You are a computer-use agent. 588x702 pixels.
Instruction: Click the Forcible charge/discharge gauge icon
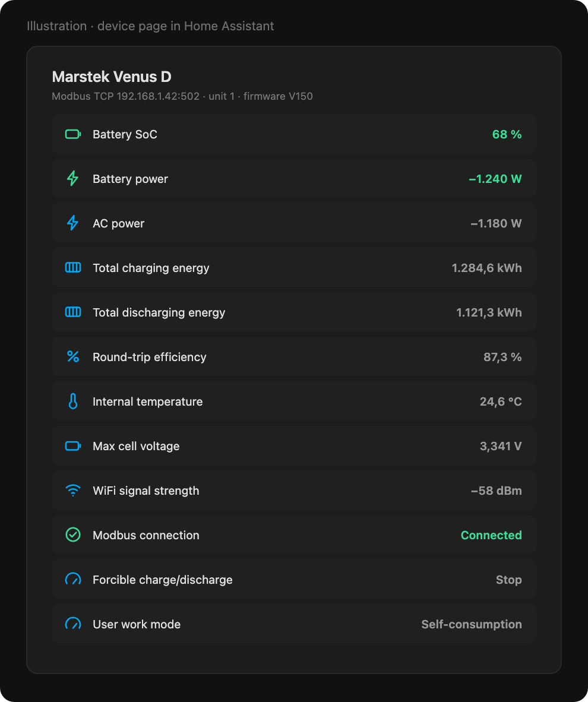pyautogui.click(x=73, y=579)
